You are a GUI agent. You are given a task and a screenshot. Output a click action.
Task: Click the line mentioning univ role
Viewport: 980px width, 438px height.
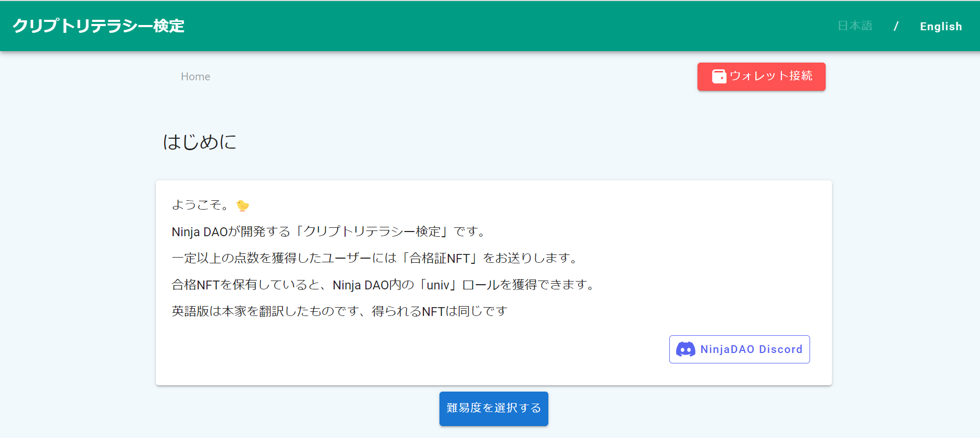tap(384, 285)
